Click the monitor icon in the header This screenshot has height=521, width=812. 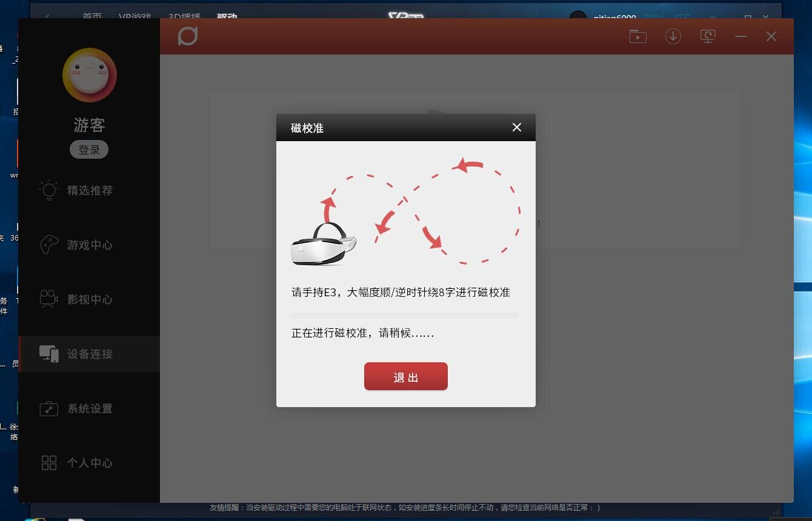[708, 36]
